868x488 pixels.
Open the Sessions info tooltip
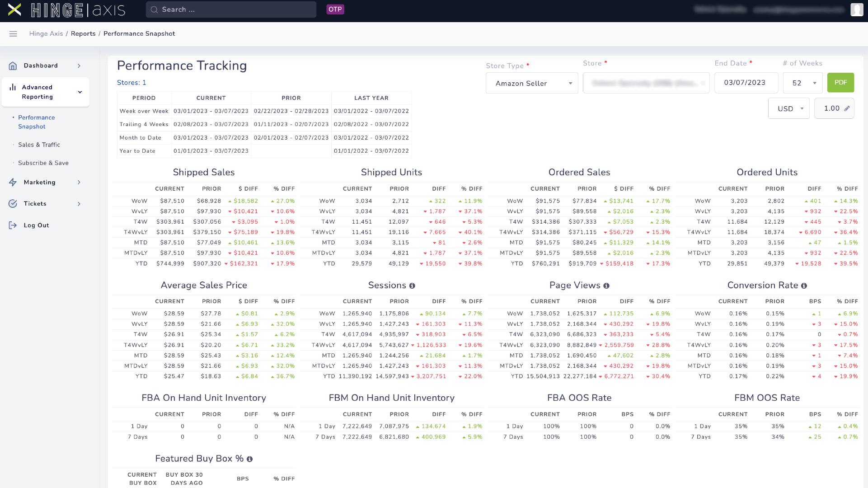pyautogui.click(x=412, y=285)
